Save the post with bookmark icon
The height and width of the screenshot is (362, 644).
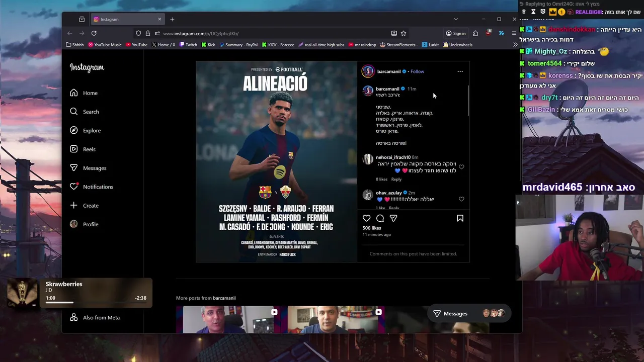tap(460, 218)
